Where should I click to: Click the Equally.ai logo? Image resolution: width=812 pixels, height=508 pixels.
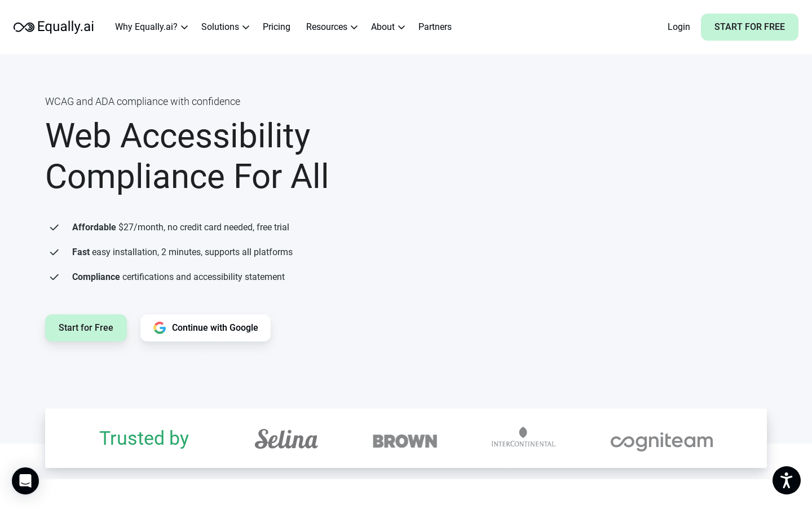click(x=54, y=27)
